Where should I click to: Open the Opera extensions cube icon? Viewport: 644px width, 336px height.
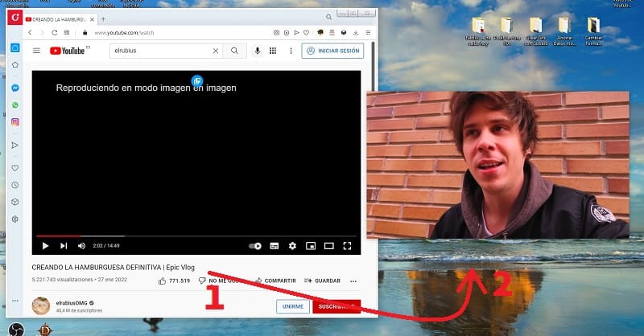344,32
